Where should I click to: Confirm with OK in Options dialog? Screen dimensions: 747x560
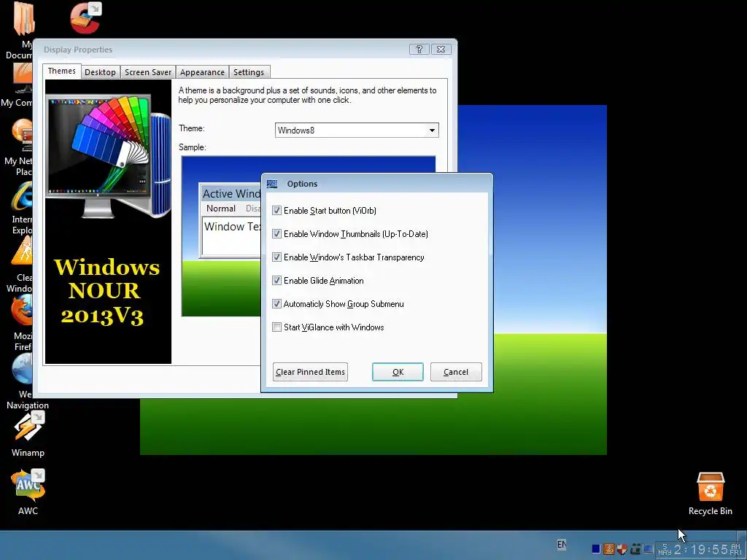click(x=398, y=372)
